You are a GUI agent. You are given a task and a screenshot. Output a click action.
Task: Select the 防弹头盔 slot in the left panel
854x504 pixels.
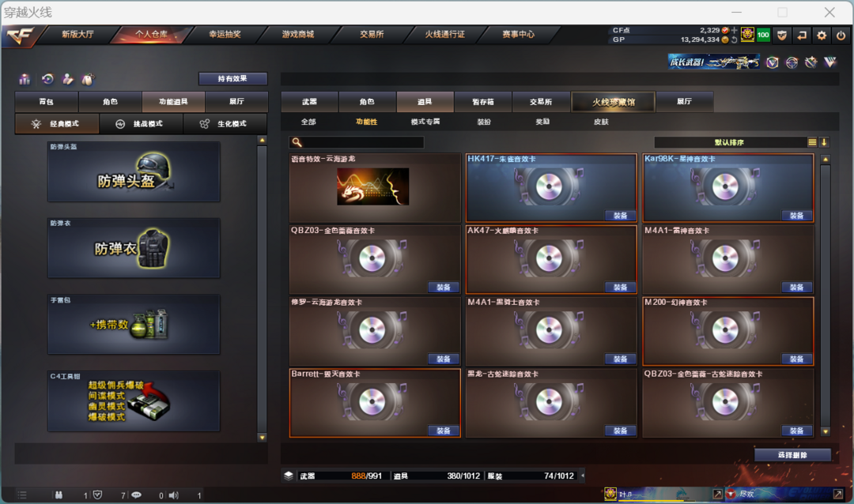coord(134,172)
